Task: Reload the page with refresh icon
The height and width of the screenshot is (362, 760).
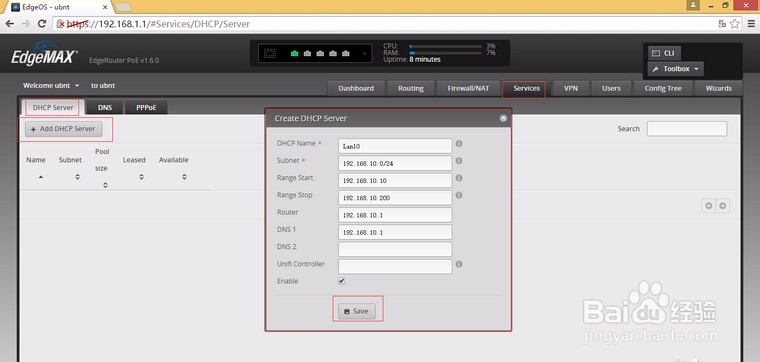Action: tap(42, 23)
